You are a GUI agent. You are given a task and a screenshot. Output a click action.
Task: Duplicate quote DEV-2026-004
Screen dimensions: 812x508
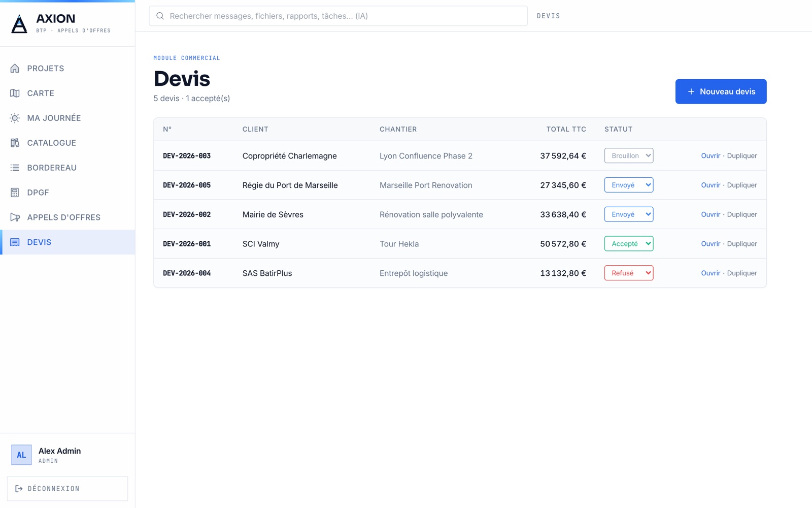[742, 273]
